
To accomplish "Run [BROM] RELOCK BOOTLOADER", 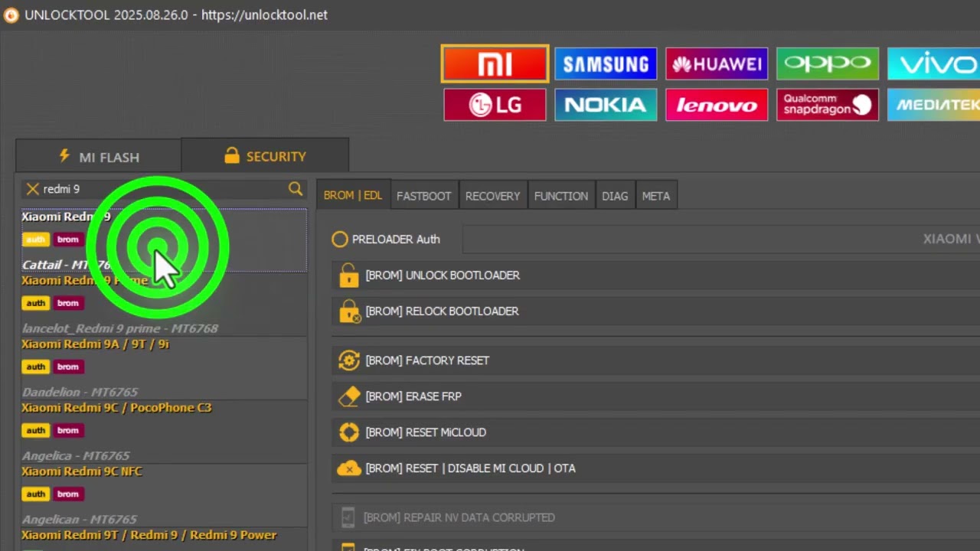I will click(655, 311).
